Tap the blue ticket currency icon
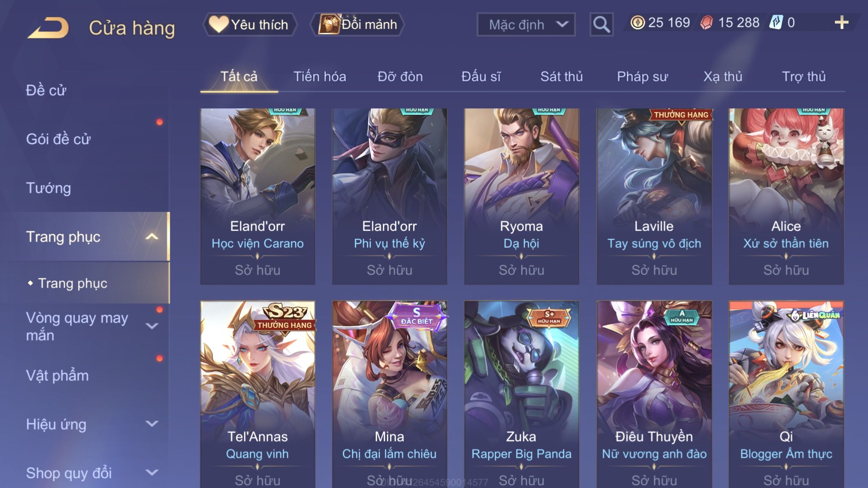This screenshot has height=488, width=868. 776,22
